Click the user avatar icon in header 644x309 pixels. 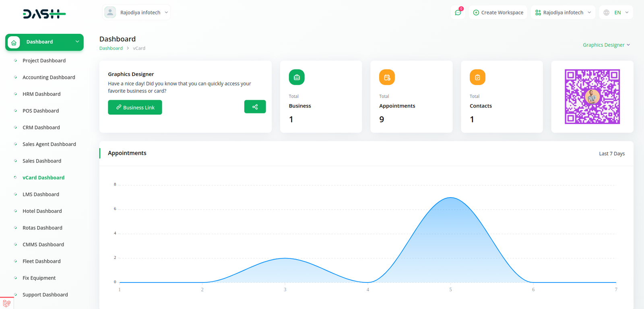click(110, 12)
